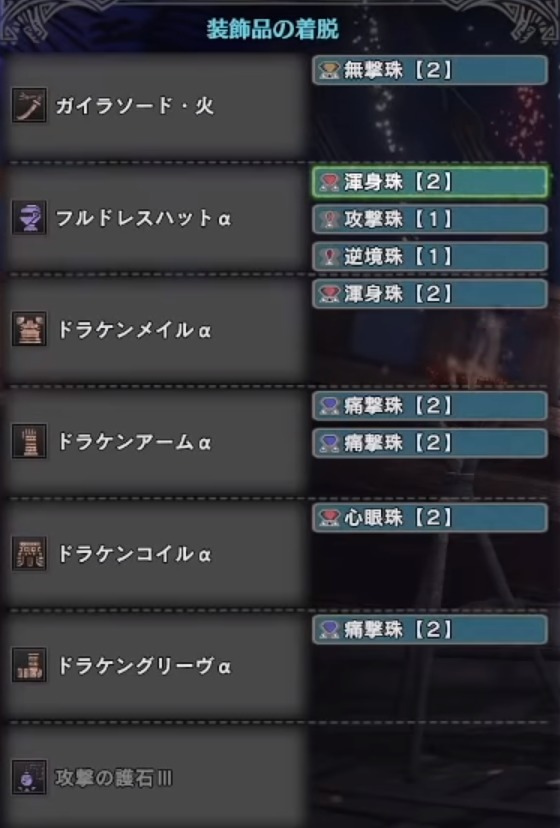Screen dimensions: 560x828
Task: Select the 攻撃珠【1】 decoration slot
Action: [430, 219]
